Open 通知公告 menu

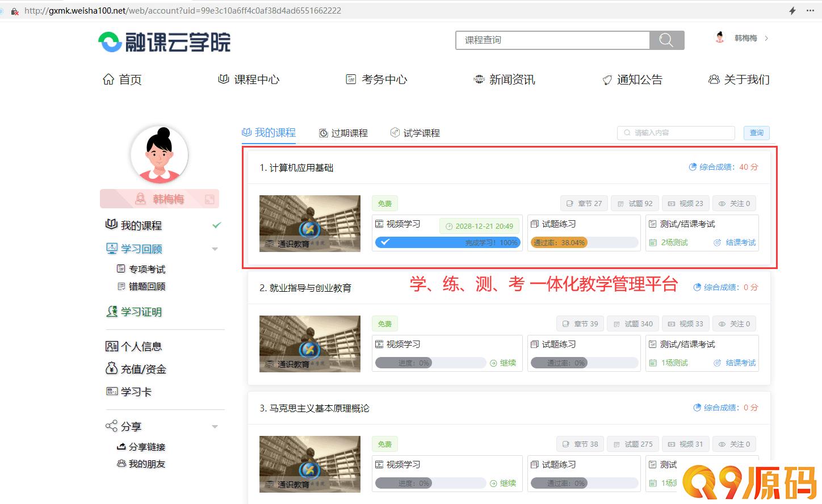[x=632, y=79]
